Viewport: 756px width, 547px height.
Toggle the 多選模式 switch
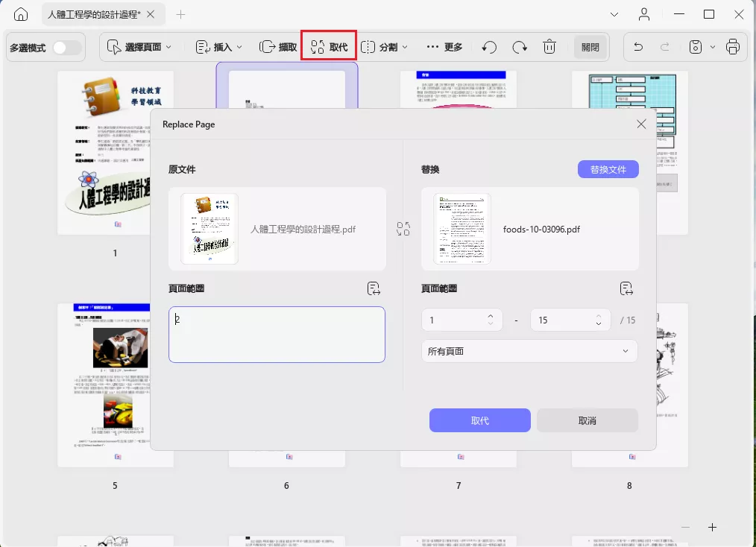[x=66, y=46]
